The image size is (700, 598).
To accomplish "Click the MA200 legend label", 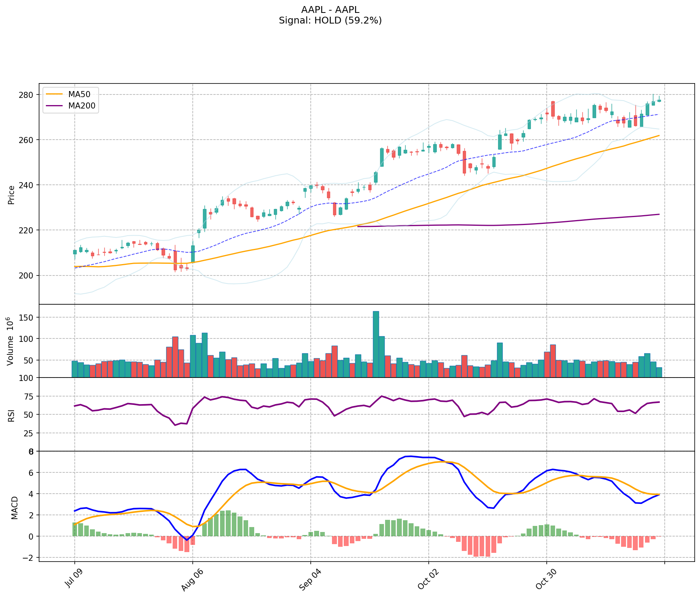I will [82, 106].
